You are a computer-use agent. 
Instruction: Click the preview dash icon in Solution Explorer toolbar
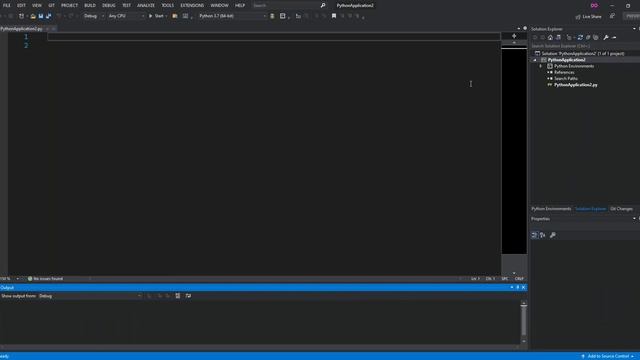click(614, 38)
